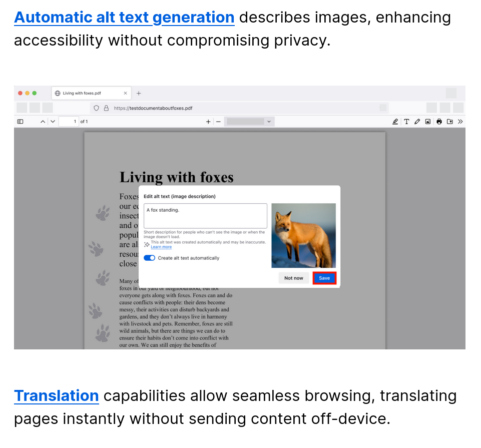Image resolution: width=481 pixels, height=448 pixels.
Task: Select the highlight tool in PDF toolbar
Action: (x=395, y=122)
